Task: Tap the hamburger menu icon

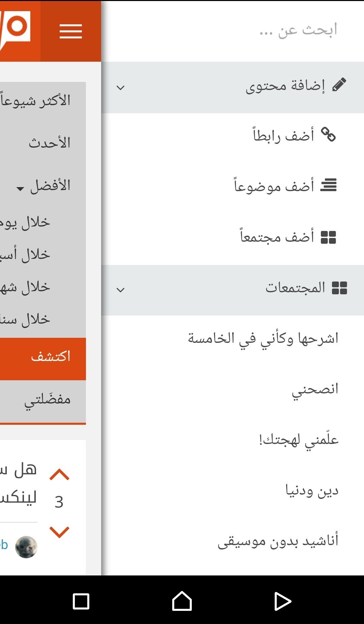Action: click(71, 31)
